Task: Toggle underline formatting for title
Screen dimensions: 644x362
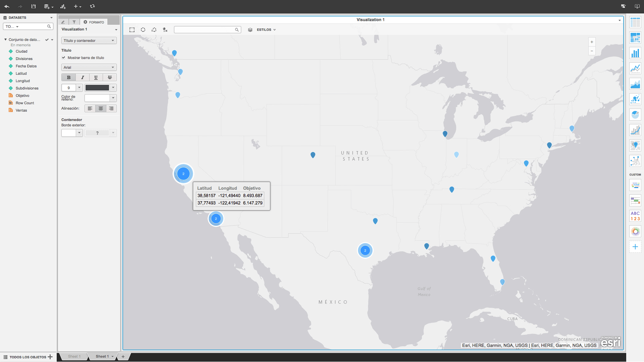Action: point(96,77)
